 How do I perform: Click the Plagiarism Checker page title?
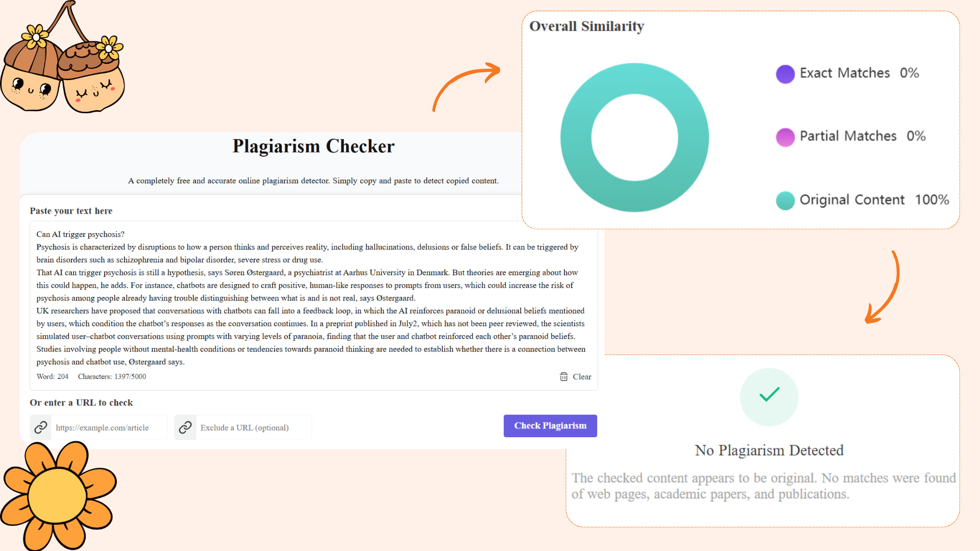pyautogui.click(x=313, y=147)
